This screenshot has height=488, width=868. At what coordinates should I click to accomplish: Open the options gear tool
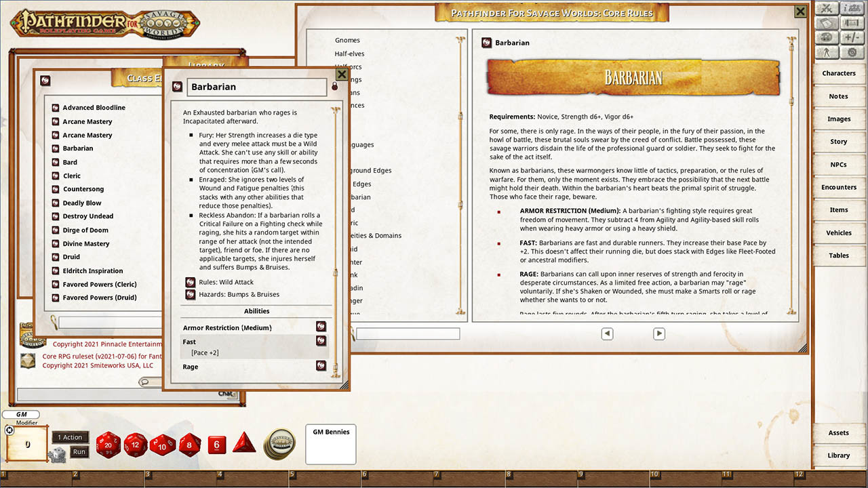coord(852,52)
